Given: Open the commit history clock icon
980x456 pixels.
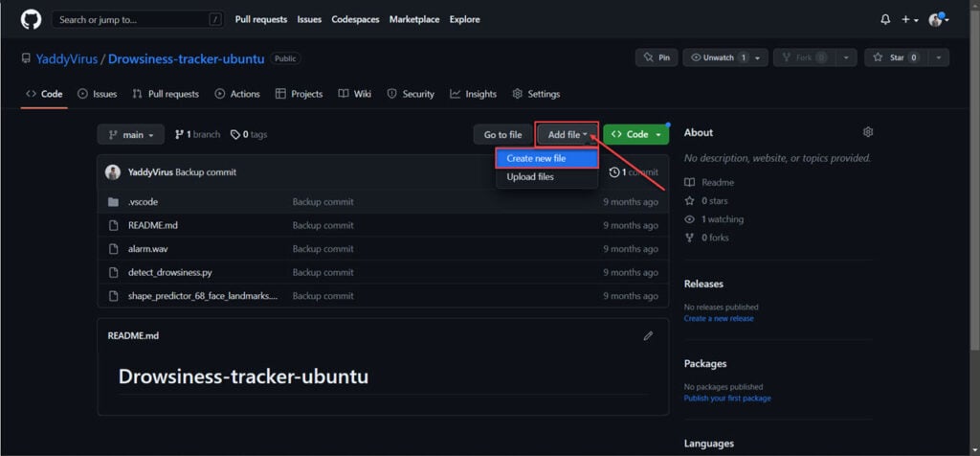Looking at the screenshot, I should coord(614,172).
